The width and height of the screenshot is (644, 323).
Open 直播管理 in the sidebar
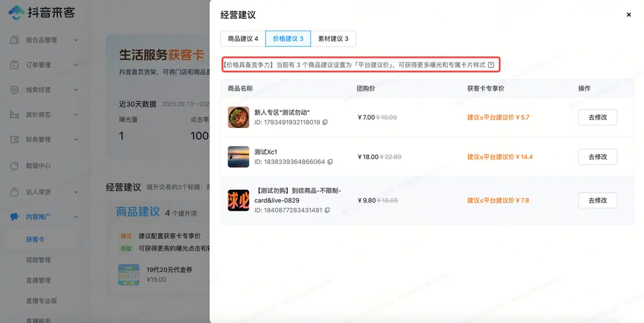[x=38, y=280]
